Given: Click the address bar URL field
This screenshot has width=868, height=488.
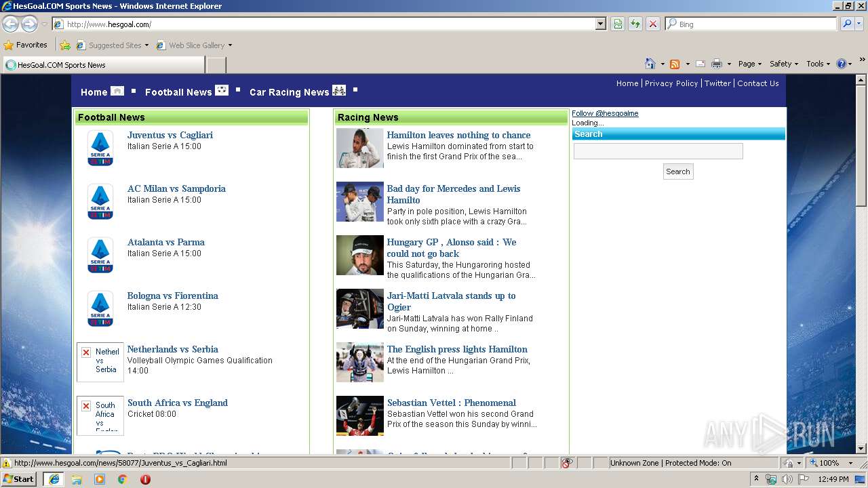Looking at the screenshot, I should [330, 24].
